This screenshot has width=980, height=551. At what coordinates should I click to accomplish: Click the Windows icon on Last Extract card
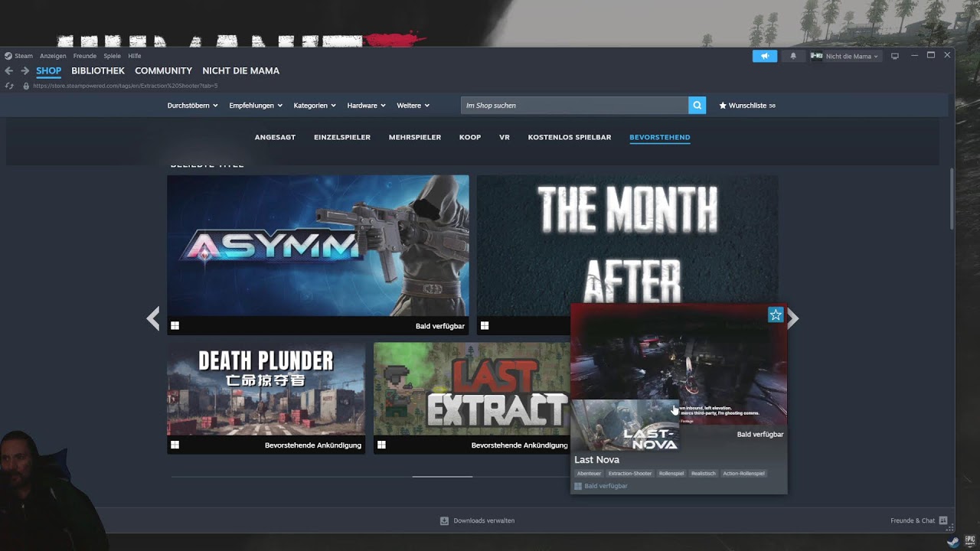pos(381,445)
